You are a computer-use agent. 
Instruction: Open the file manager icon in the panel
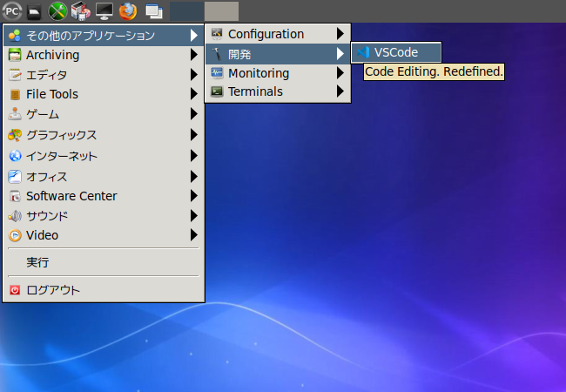click(34, 11)
